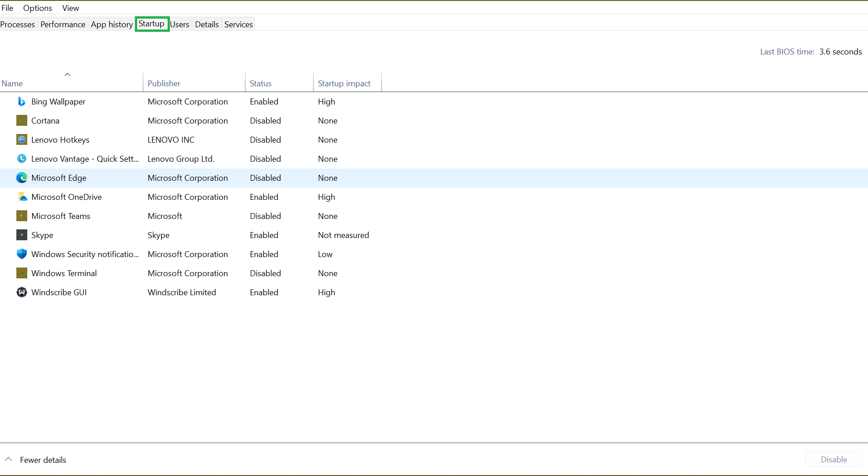This screenshot has width=868, height=476.
Task: Click the Windows Security shield icon
Action: [21, 254]
